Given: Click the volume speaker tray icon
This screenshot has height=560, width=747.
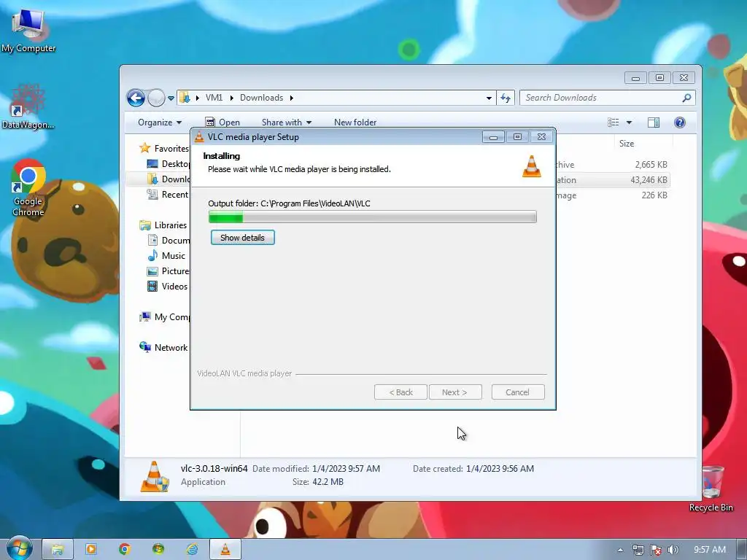Looking at the screenshot, I should 673,550.
